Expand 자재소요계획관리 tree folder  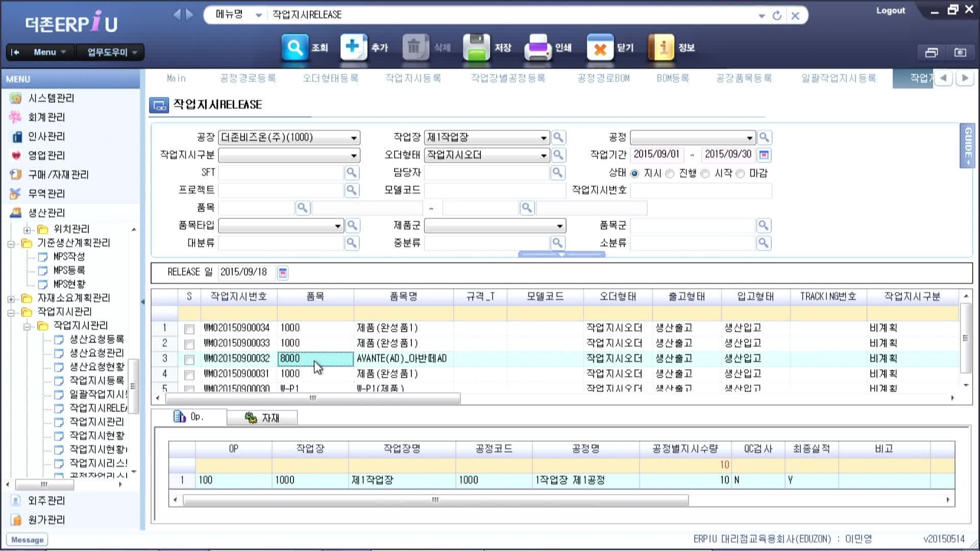point(11,299)
